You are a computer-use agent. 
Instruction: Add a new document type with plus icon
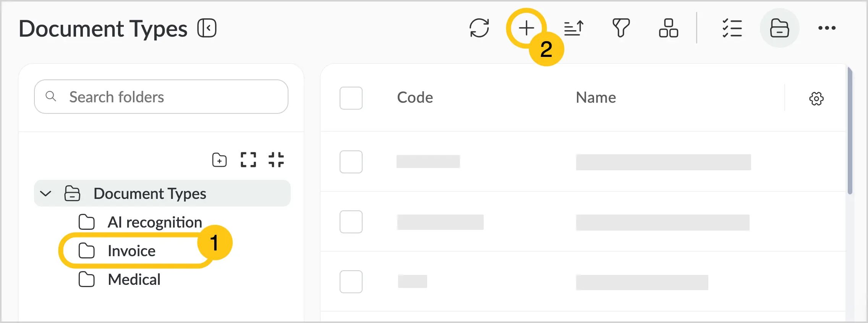point(526,28)
